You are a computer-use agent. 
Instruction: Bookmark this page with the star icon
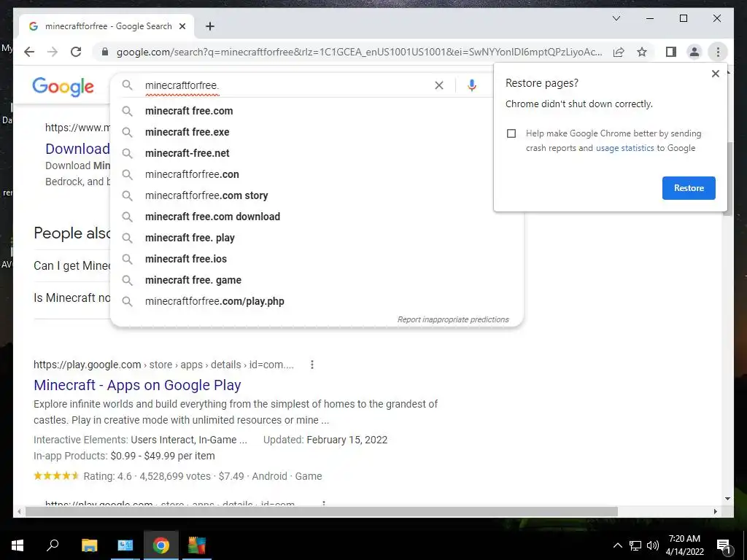click(x=642, y=52)
